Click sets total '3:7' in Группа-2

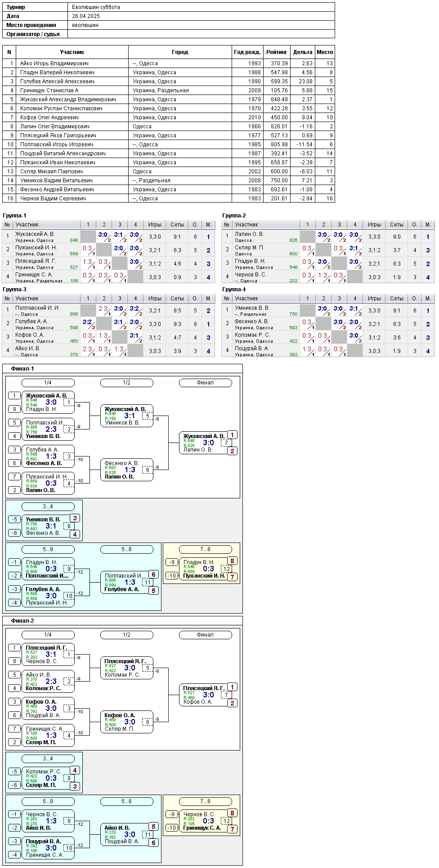point(397,250)
